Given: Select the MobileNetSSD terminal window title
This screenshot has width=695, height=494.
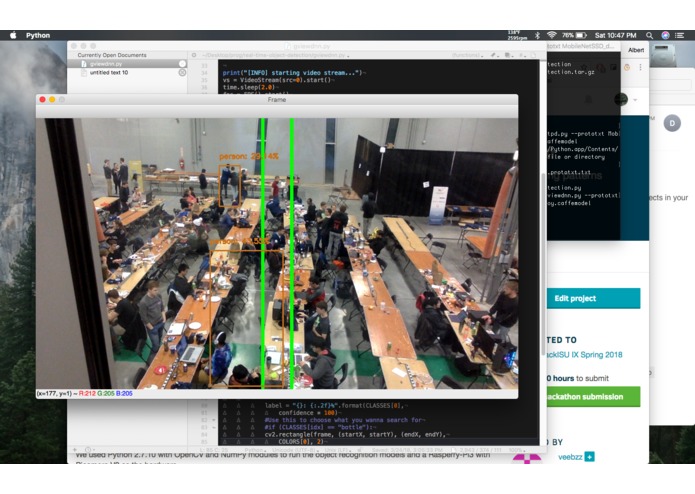Looking at the screenshot, I should click(581, 46).
